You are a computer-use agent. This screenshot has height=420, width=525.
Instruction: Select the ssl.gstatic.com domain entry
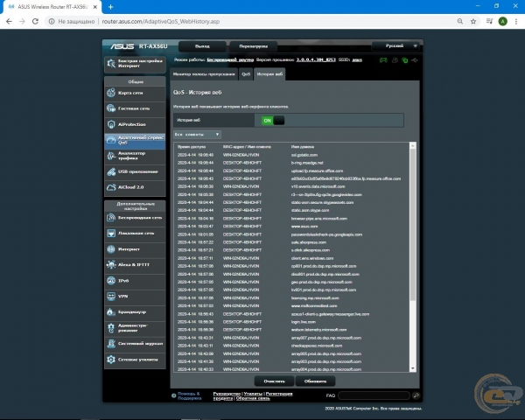click(304, 155)
